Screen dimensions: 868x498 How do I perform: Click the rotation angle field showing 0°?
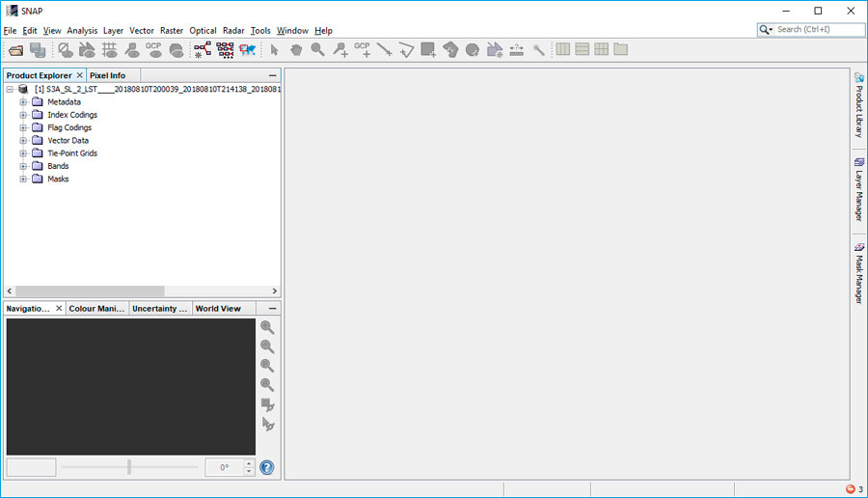(224, 467)
